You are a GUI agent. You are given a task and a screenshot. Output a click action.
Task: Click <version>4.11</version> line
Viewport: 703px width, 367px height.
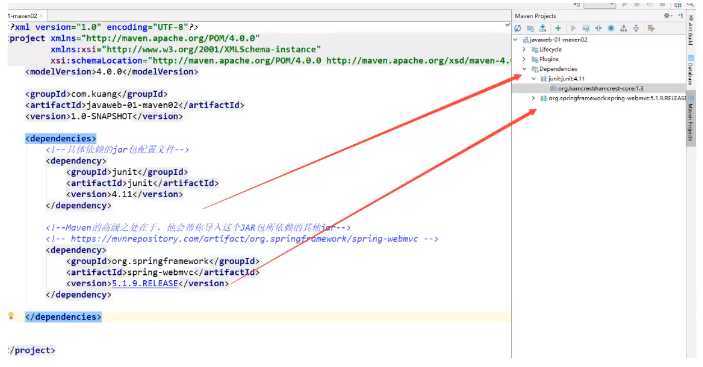point(125,194)
